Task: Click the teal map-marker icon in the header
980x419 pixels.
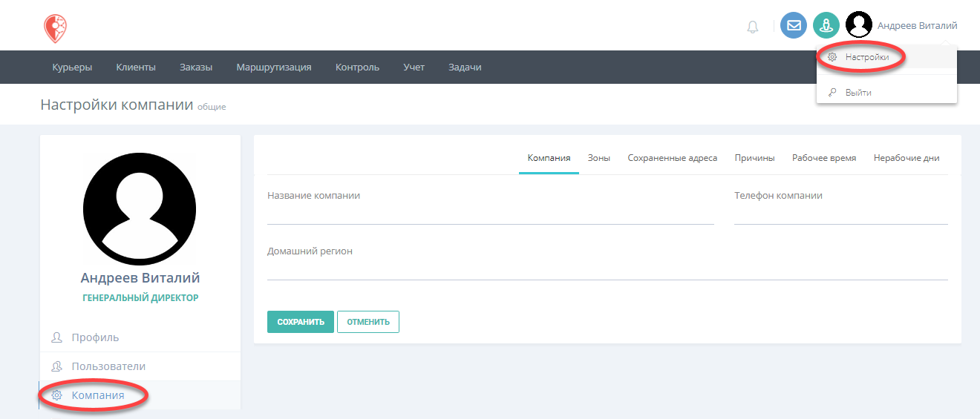Action: pos(826,25)
